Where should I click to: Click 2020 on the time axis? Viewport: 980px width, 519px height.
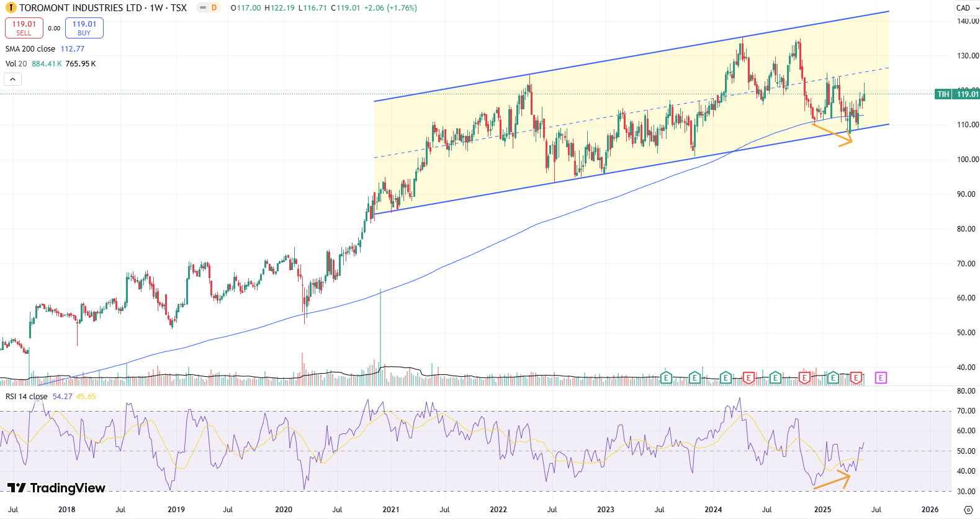point(284,510)
